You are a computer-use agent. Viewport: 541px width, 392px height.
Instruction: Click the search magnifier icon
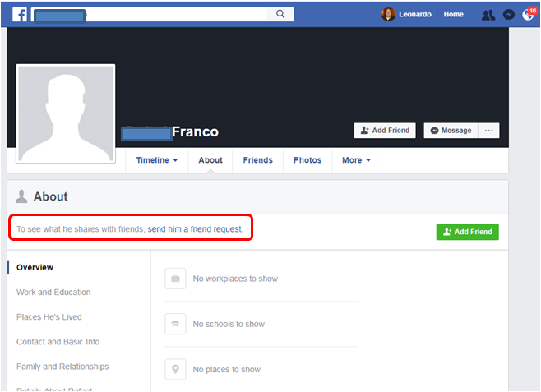pos(280,14)
